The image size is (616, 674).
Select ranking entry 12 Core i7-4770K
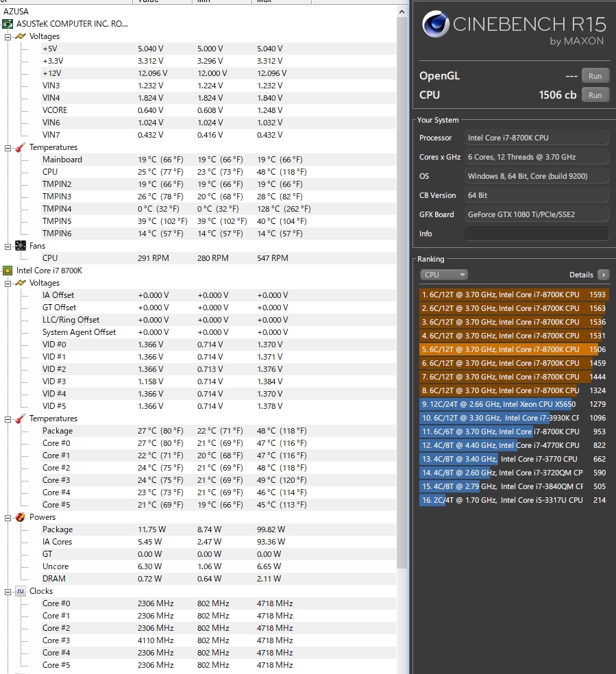point(514,445)
